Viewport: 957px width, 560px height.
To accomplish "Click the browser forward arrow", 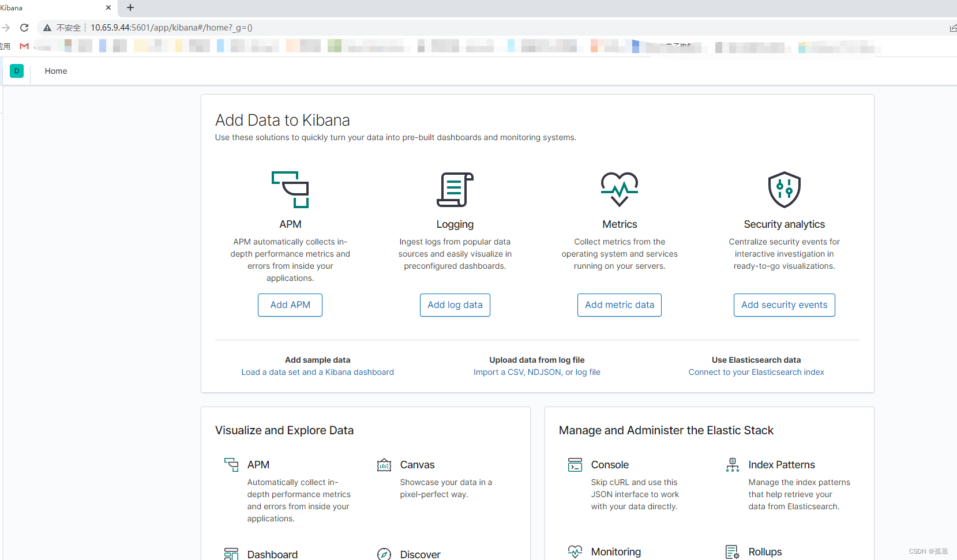I will point(6,28).
